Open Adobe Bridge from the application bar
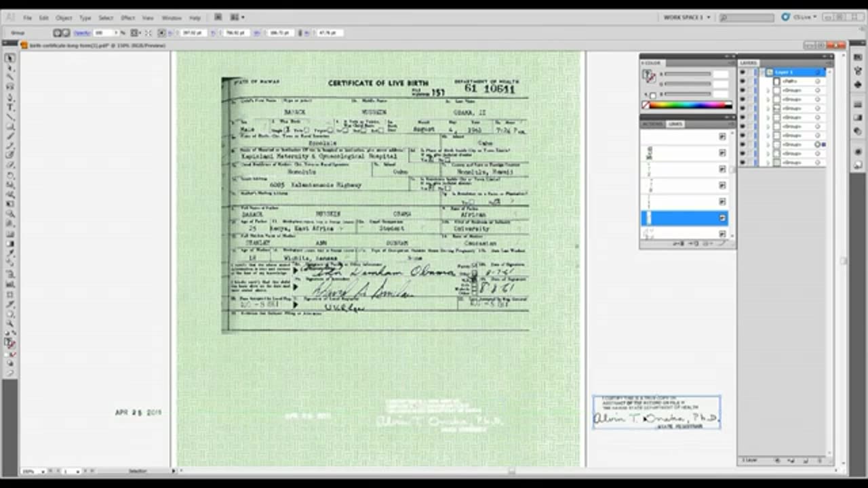 coord(218,17)
